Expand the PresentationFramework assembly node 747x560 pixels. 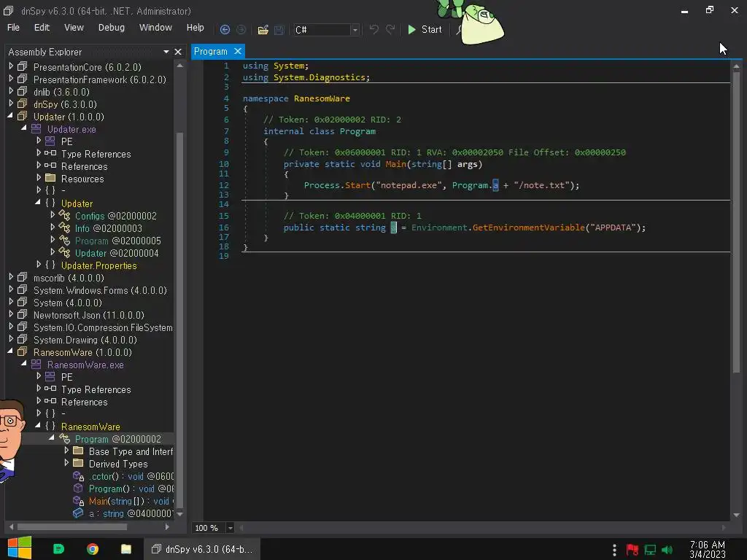pos(11,79)
